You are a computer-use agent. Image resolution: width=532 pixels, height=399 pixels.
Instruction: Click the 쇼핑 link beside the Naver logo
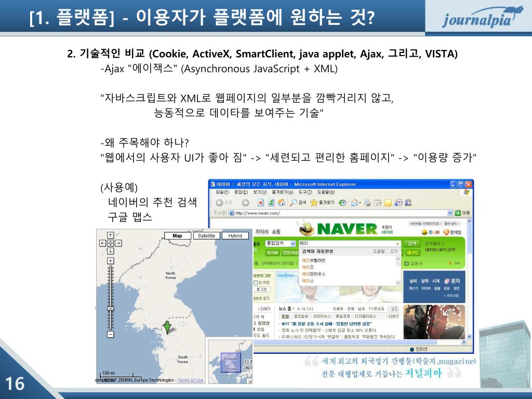pyautogui.click(x=276, y=231)
